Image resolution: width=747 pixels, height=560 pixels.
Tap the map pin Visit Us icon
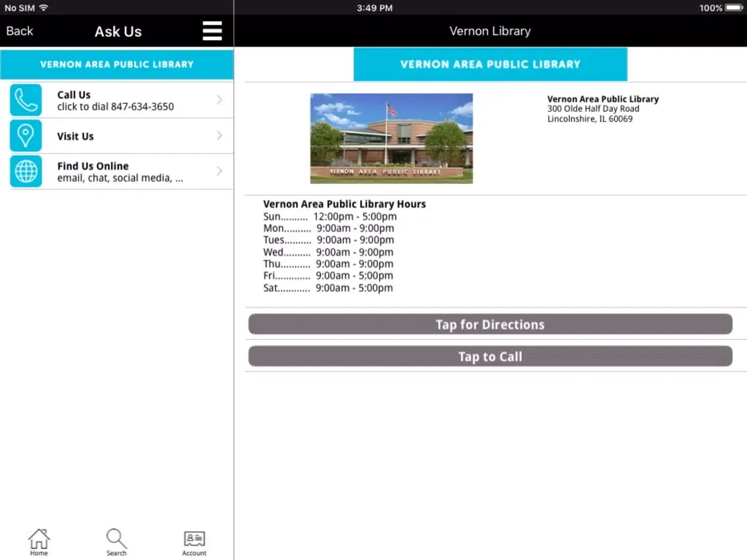coord(26,135)
